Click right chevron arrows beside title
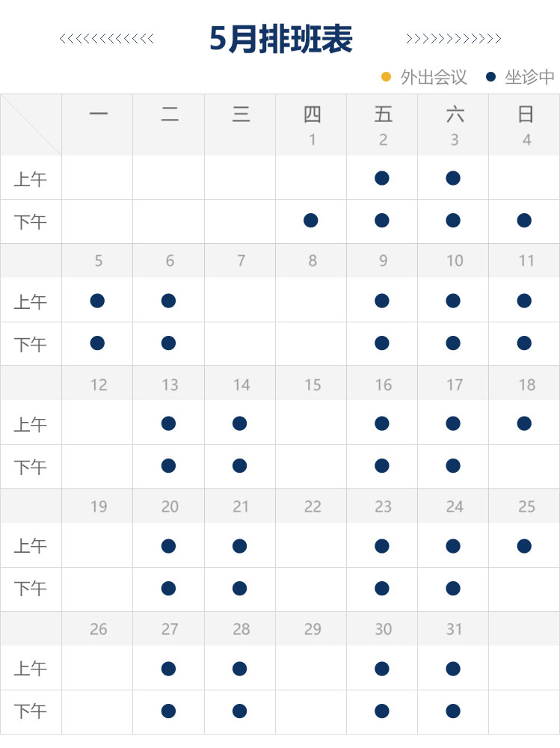This screenshot has width=560, height=748. [453, 39]
